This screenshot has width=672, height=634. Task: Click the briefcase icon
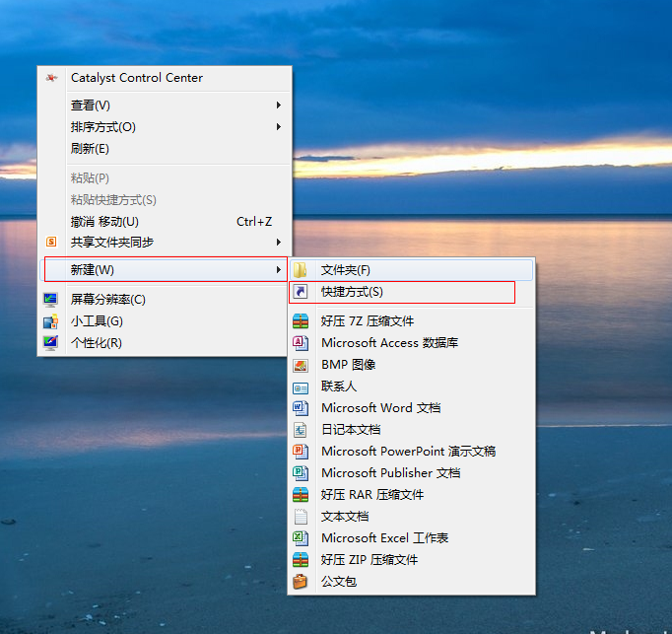click(x=300, y=582)
